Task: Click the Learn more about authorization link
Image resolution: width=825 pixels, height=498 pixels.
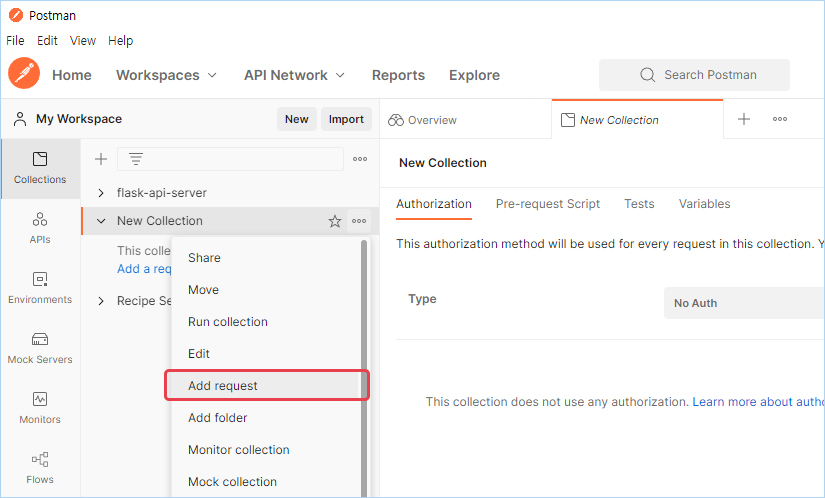Action: 758,402
